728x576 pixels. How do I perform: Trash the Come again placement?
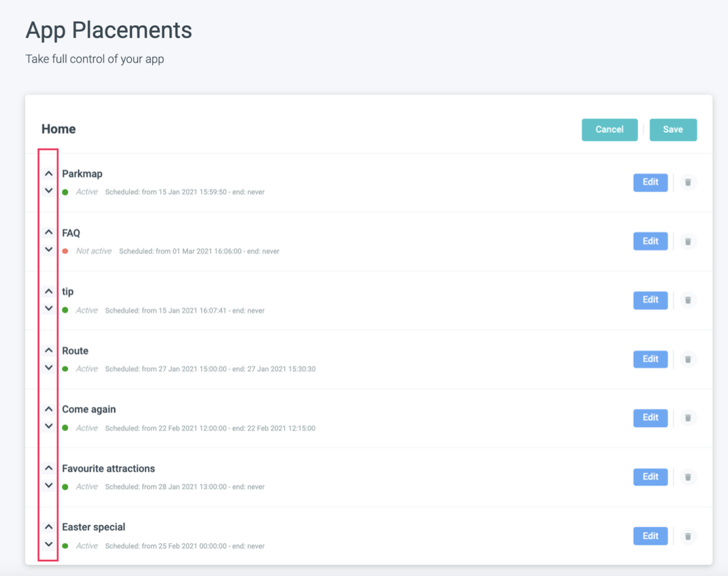tap(688, 418)
